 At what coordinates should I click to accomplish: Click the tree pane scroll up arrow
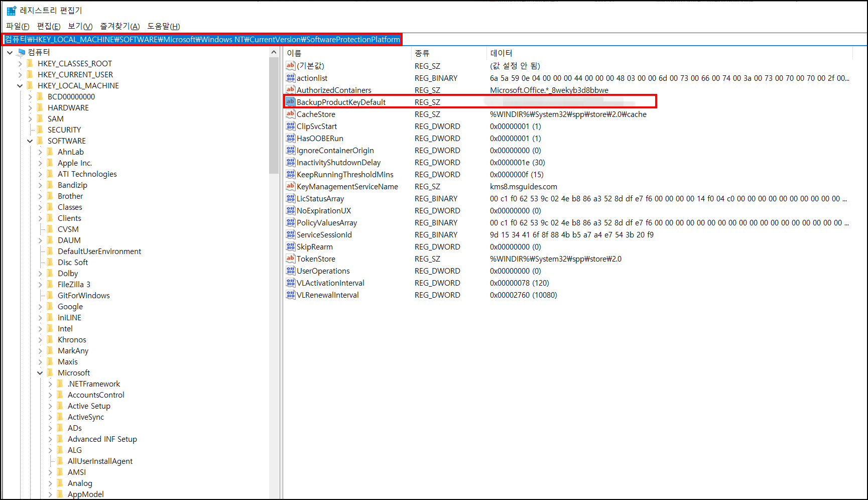[274, 52]
